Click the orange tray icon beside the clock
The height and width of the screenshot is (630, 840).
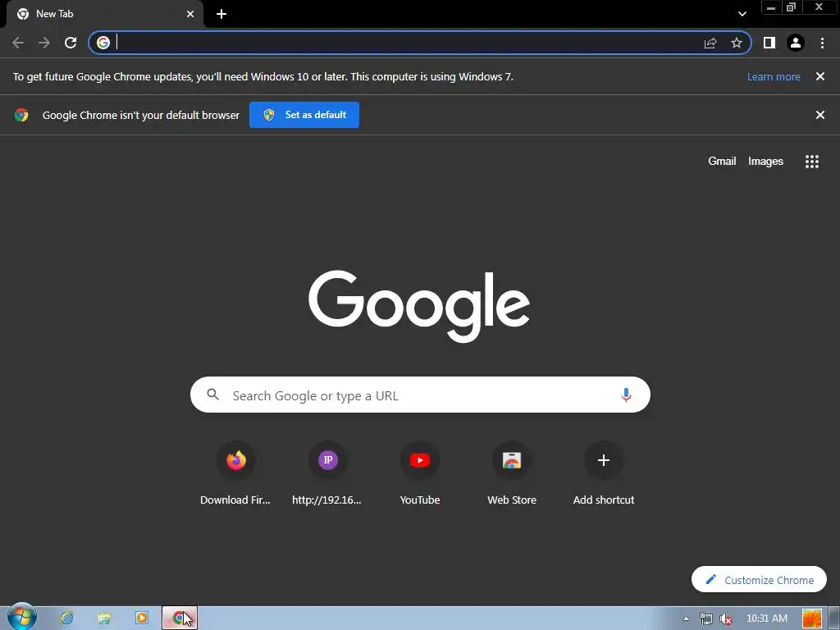pos(811,619)
